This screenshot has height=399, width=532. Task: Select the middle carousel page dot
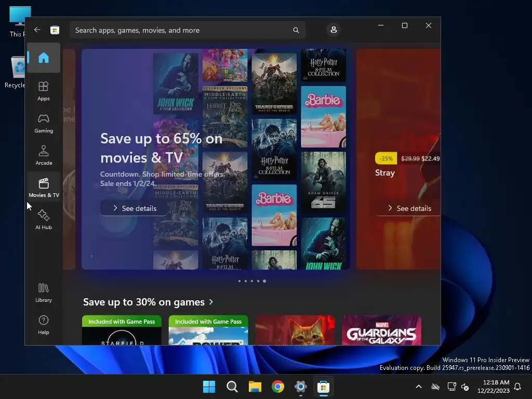(x=252, y=281)
